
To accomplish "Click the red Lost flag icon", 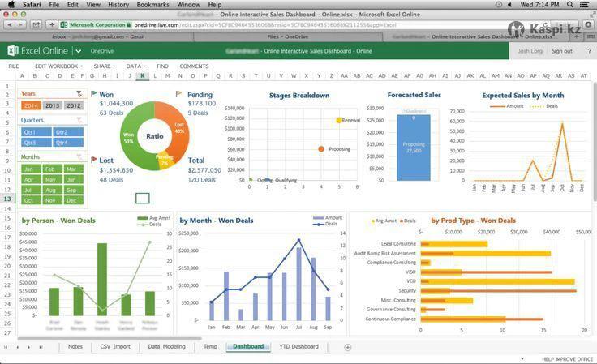I will coord(93,160).
